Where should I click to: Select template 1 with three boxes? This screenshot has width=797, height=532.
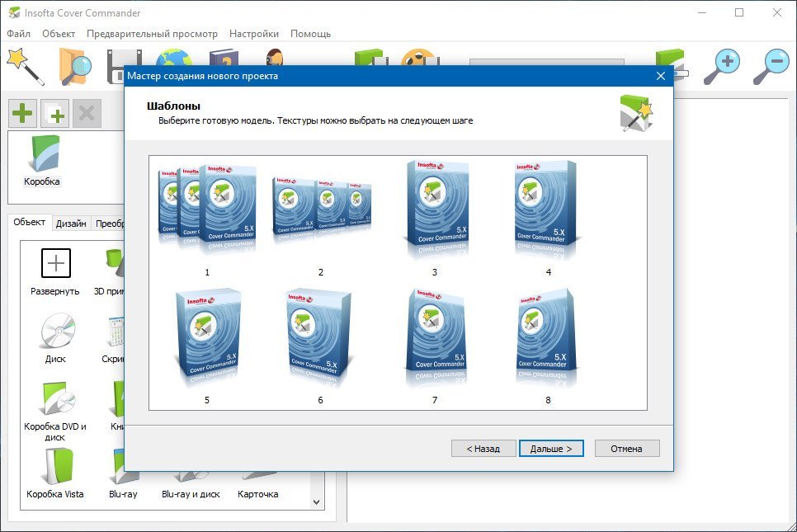[207, 219]
